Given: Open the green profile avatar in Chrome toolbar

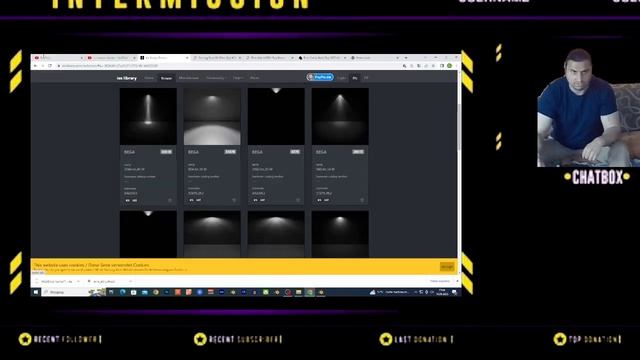Looking at the screenshot, I should pos(449,66).
